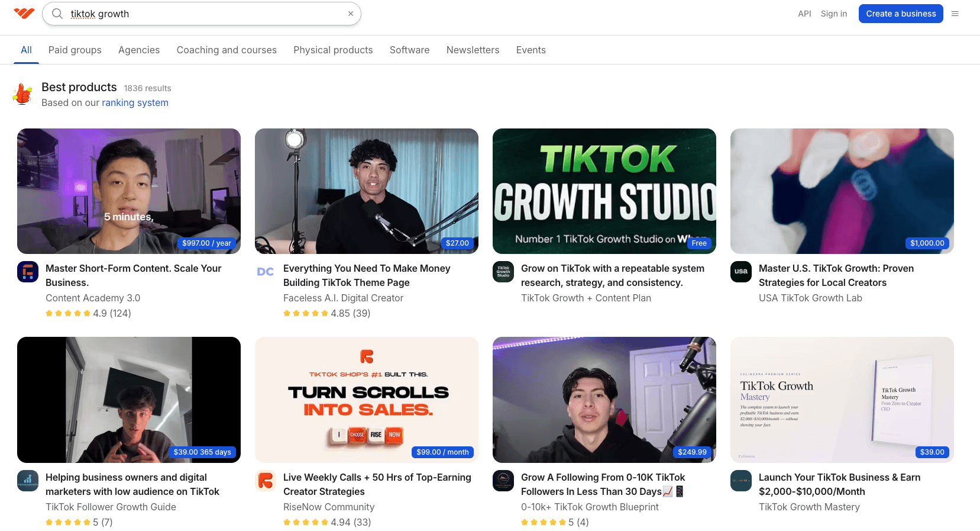This screenshot has height=531, width=980.
Task: Click the 5 (7) star rating
Action: point(79,522)
